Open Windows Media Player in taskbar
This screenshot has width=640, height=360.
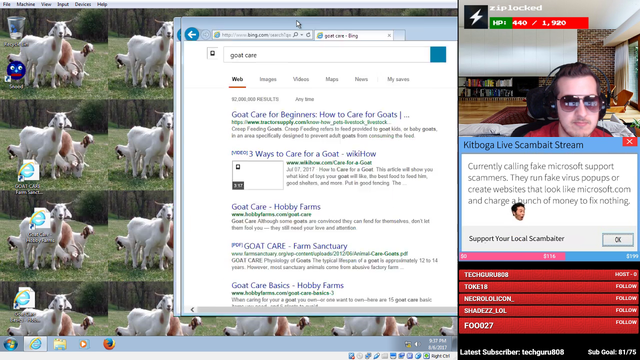coord(84,344)
